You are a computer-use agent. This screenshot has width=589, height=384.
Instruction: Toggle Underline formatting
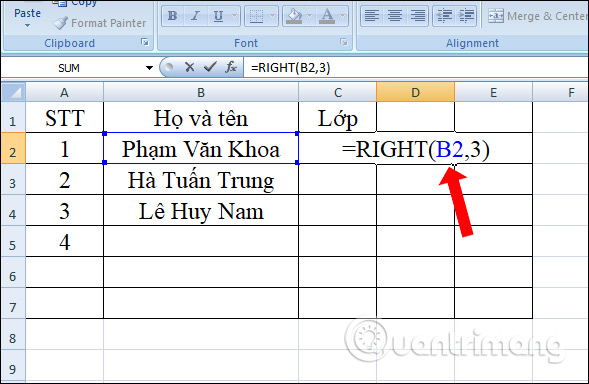[x=218, y=16]
